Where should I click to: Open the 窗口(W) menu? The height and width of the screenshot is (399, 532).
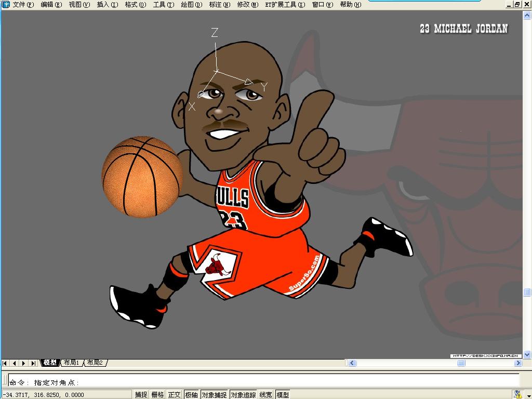323,4
